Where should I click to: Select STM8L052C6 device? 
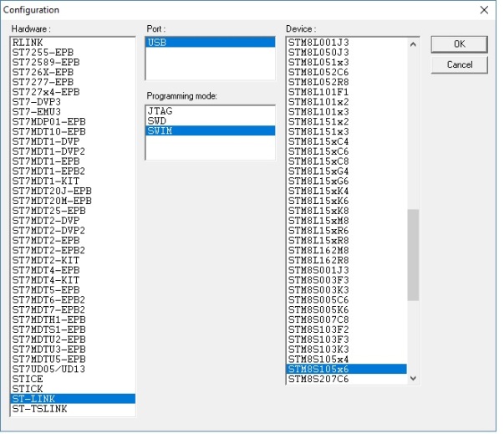(x=347, y=72)
